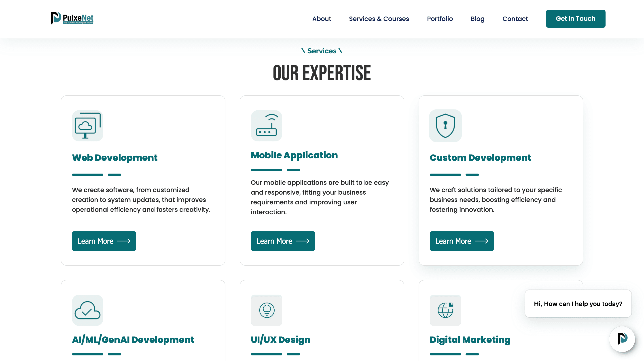Click the Web Development heading
Image resolution: width=644 pixels, height=361 pixels.
coord(115,158)
